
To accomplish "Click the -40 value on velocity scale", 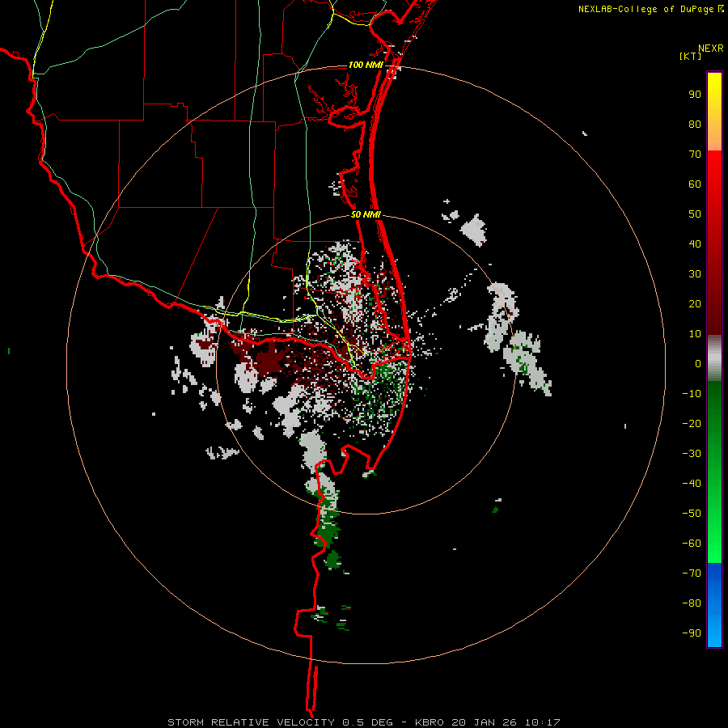I will pyautogui.click(x=692, y=484).
